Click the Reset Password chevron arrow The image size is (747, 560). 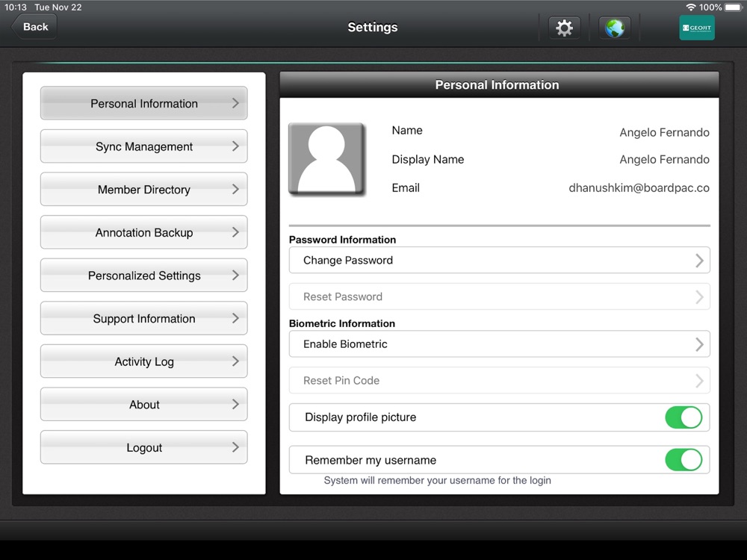[699, 297]
